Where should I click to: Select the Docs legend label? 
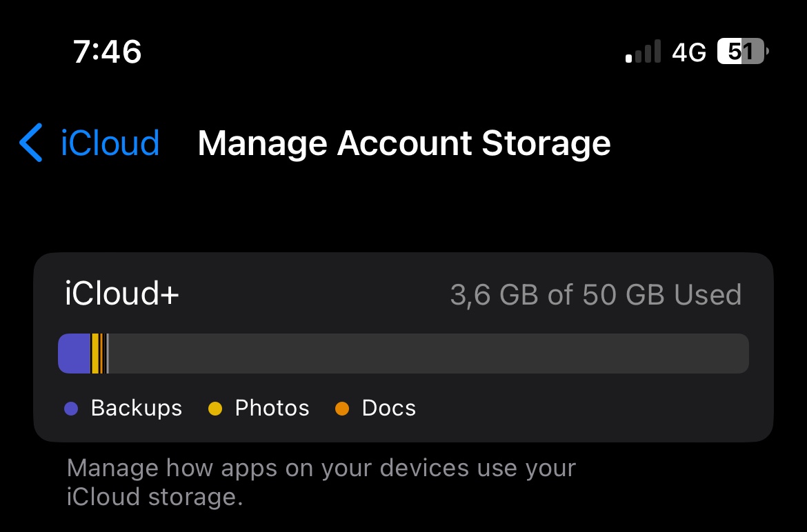coord(388,408)
